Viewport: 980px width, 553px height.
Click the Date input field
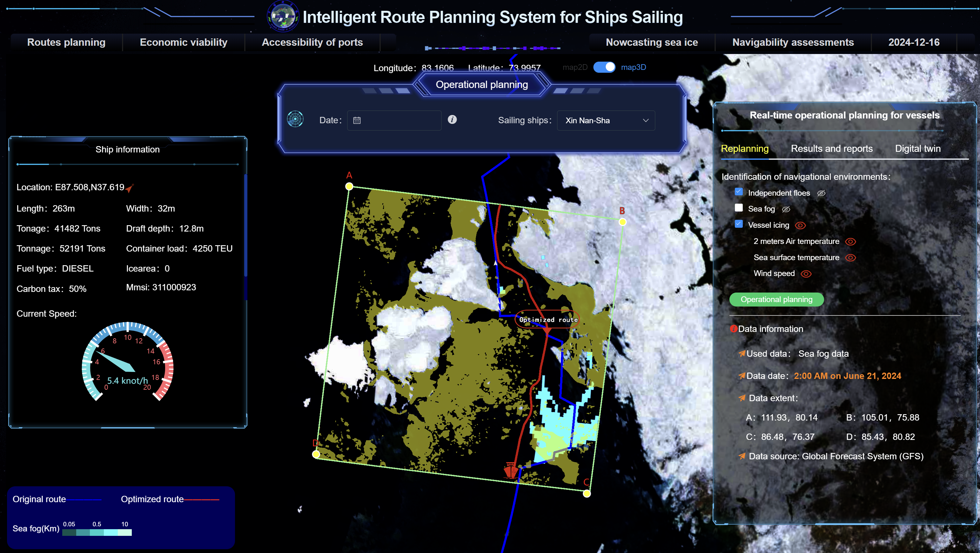tap(399, 121)
